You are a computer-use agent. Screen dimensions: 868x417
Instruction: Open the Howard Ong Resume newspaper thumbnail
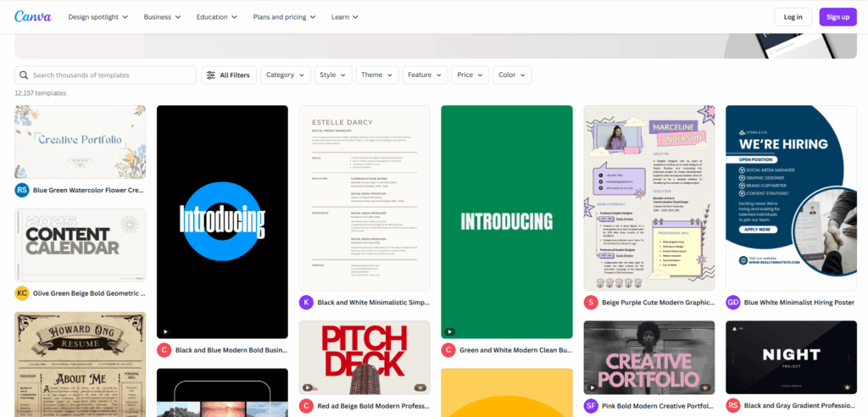(81, 364)
